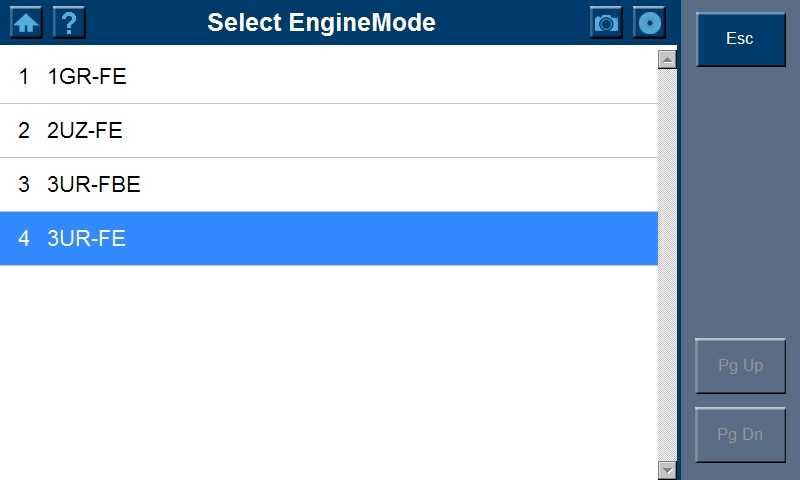800x480 pixels.
Task: Click the Pg Dn button
Action: click(740, 435)
